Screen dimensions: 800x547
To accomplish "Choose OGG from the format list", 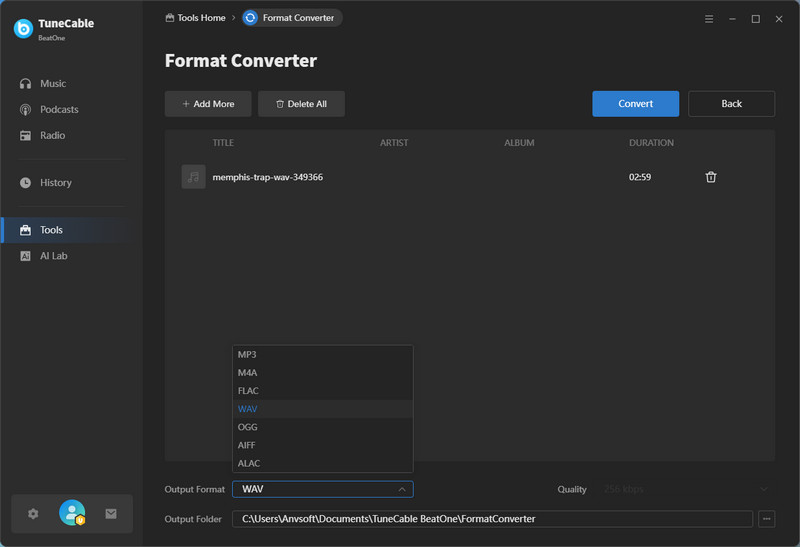I will pos(322,427).
